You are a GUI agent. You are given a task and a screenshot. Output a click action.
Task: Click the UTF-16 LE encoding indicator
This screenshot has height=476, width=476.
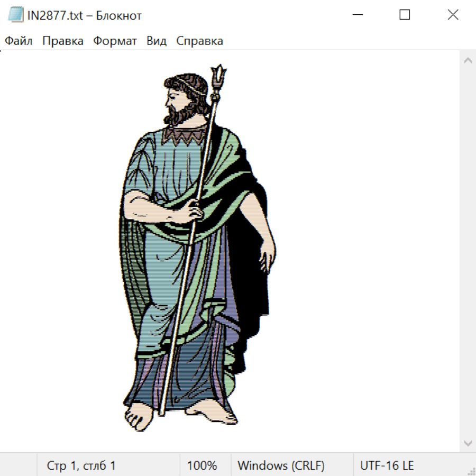[x=387, y=466]
